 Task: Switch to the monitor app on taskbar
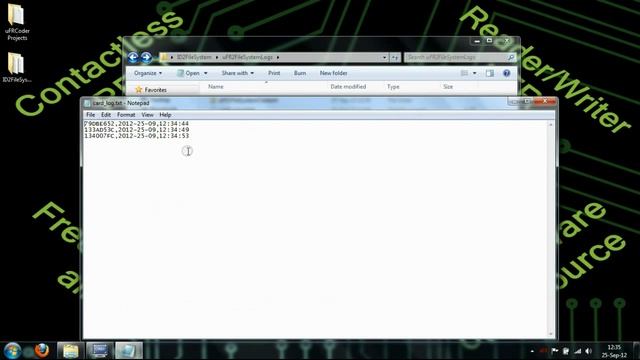click(x=100, y=351)
